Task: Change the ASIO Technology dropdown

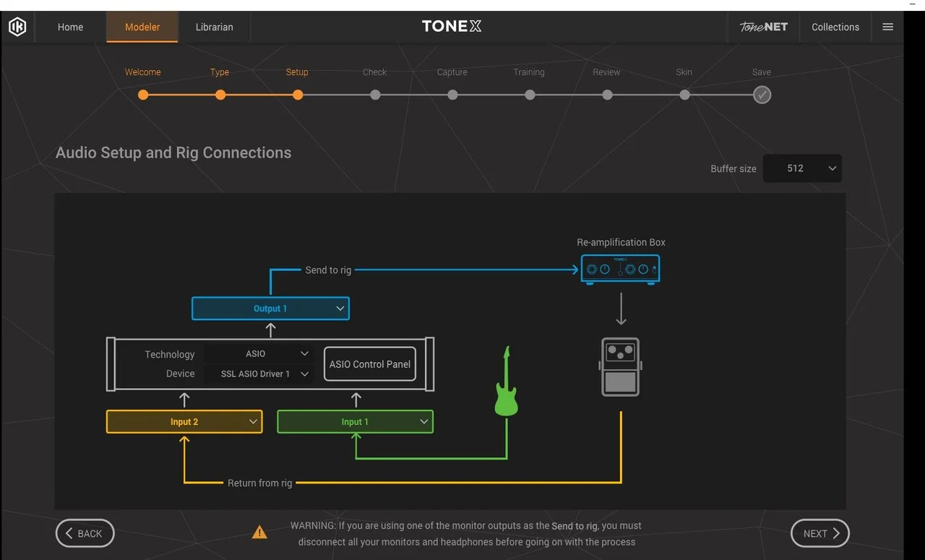Action: coord(257,354)
